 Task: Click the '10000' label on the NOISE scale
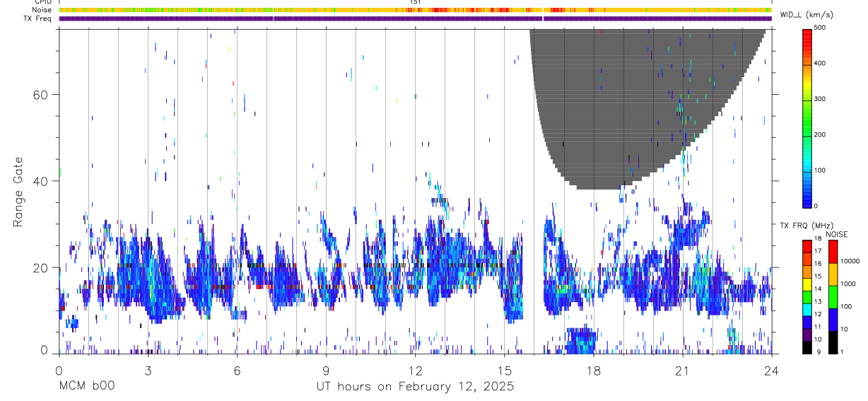coord(851,262)
